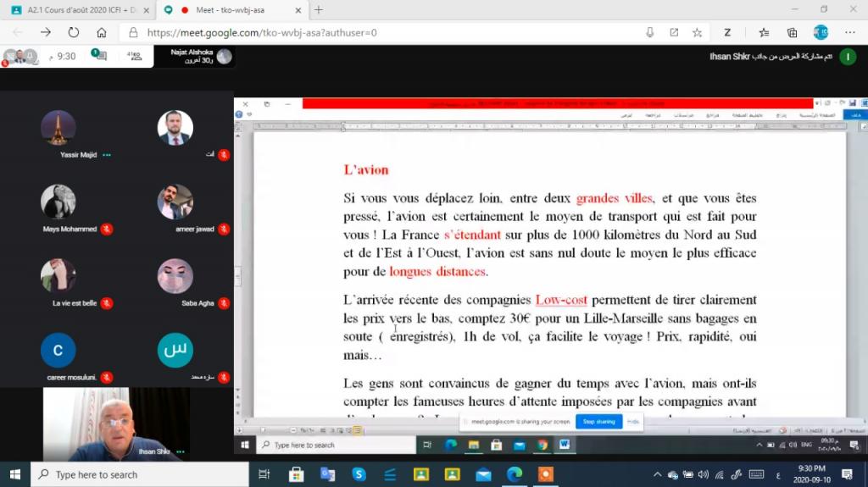The width and height of the screenshot is (868, 487).
Task: Hide the screen sharing notification bar
Action: (x=632, y=421)
